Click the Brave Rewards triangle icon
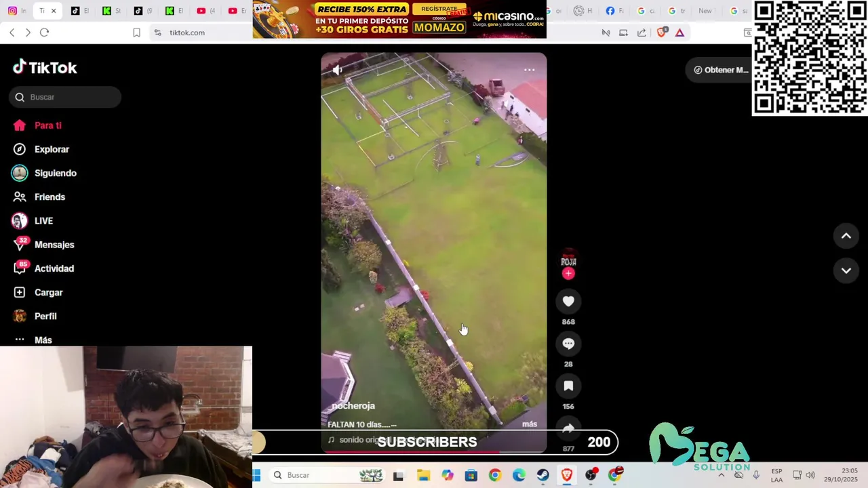This screenshot has height=488, width=868. [x=679, y=33]
